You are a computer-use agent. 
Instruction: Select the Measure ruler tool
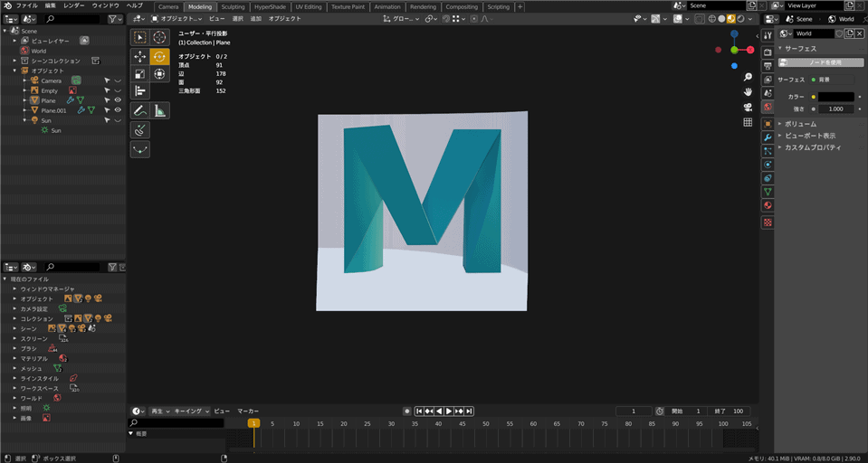[159, 110]
